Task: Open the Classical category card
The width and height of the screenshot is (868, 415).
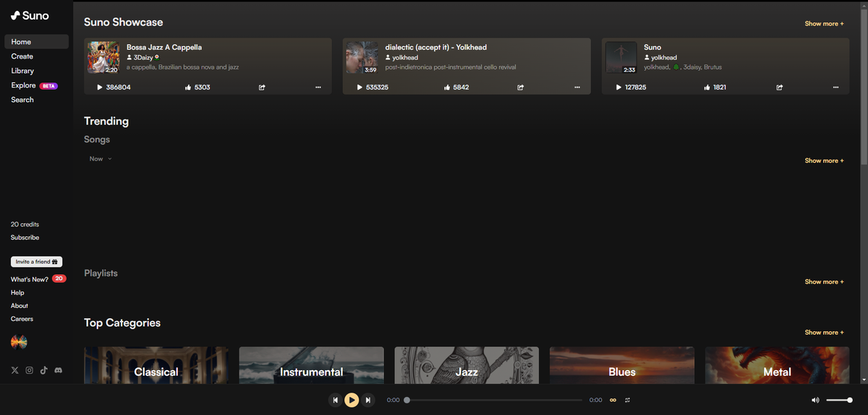Action: (156, 365)
